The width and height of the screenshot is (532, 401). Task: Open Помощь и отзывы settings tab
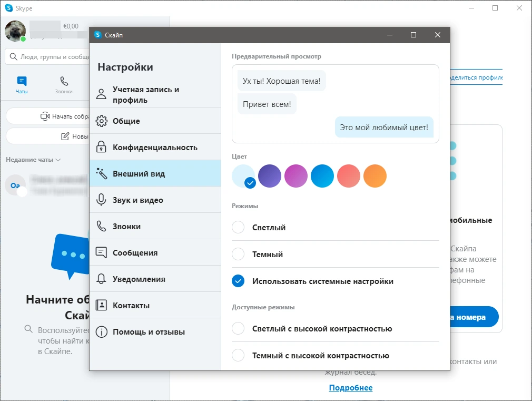155,332
